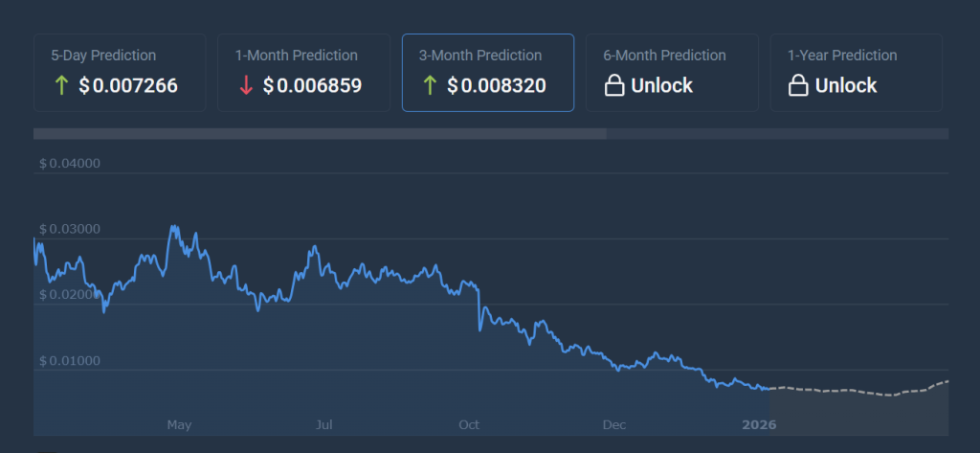Click the green up arrow in 3-Month Prediction
980x453 pixels.
click(430, 86)
